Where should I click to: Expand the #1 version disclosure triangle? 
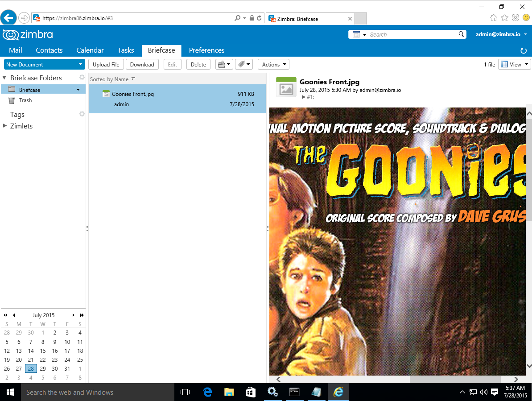coord(303,97)
